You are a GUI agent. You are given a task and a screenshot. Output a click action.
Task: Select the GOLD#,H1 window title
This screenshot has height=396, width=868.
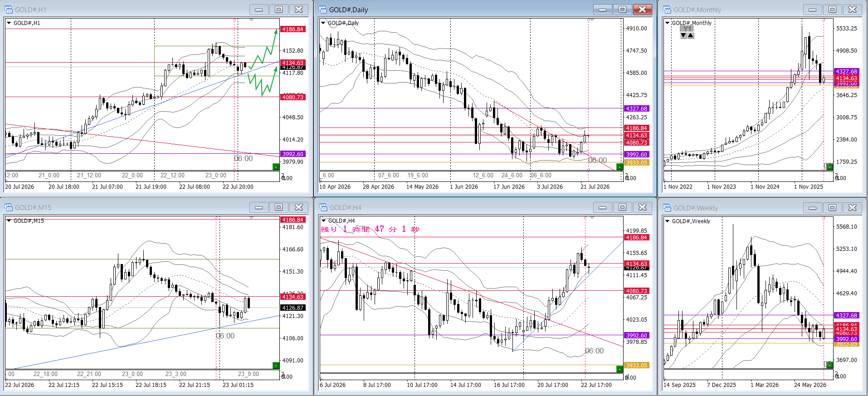[x=31, y=10]
